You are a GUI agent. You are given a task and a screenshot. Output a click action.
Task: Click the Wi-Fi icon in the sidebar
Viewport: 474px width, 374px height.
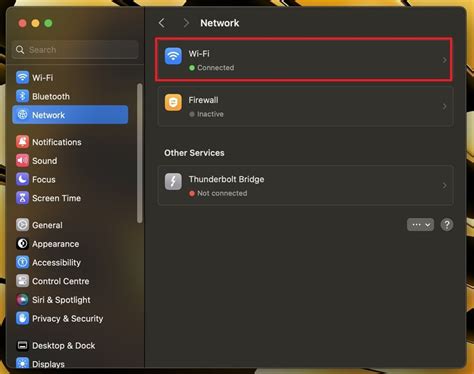click(x=22, y=77)
